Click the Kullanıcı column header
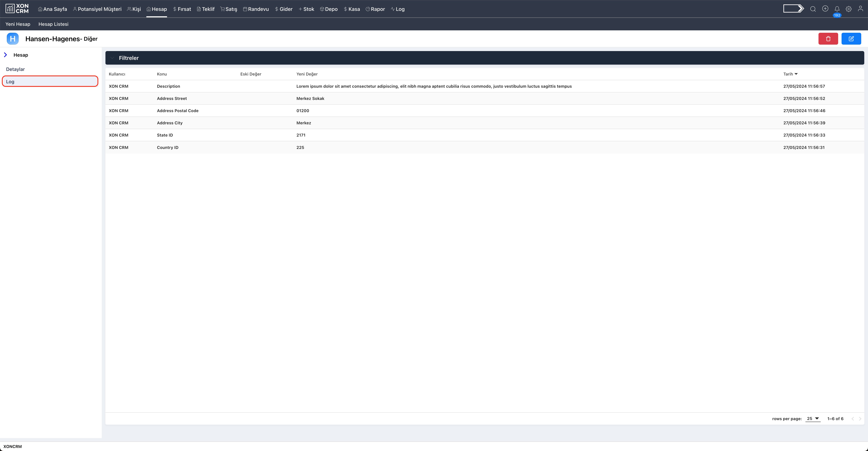 [x=117, y=74]
